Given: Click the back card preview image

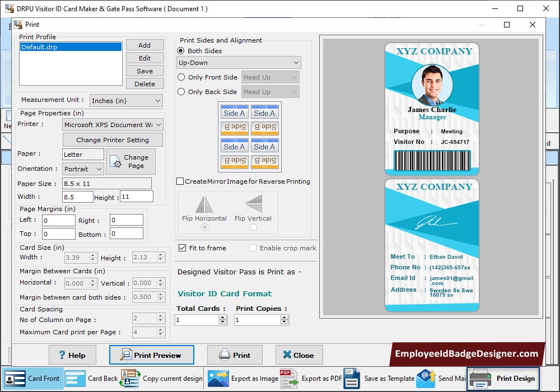Looking at the screenshot, I should [x=432, y=245].
